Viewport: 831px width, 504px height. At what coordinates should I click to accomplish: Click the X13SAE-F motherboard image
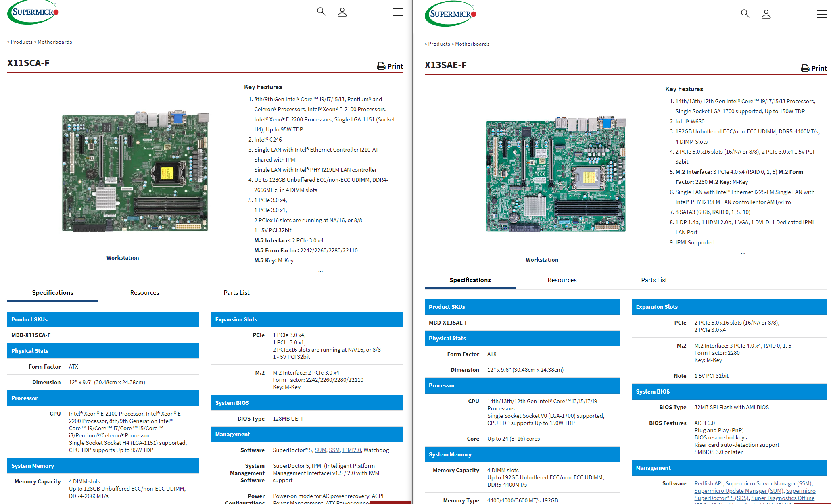pyautogui.click(x=556, y=174)
